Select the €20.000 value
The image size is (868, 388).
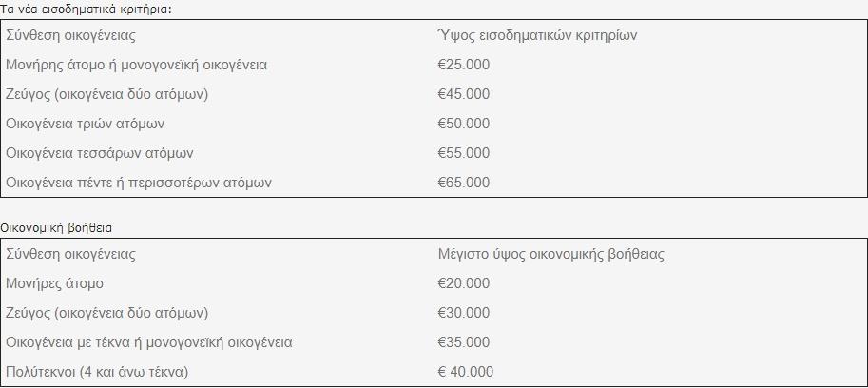(464, 283)
